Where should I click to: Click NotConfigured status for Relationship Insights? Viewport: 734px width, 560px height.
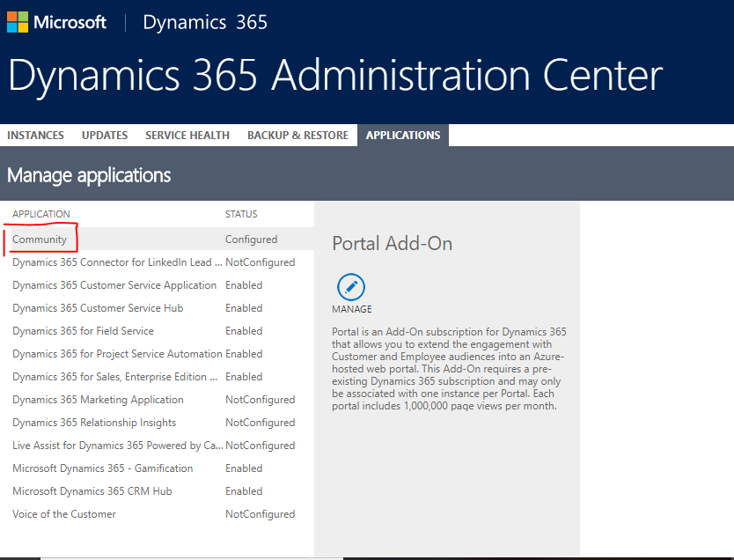click(261, 423)
